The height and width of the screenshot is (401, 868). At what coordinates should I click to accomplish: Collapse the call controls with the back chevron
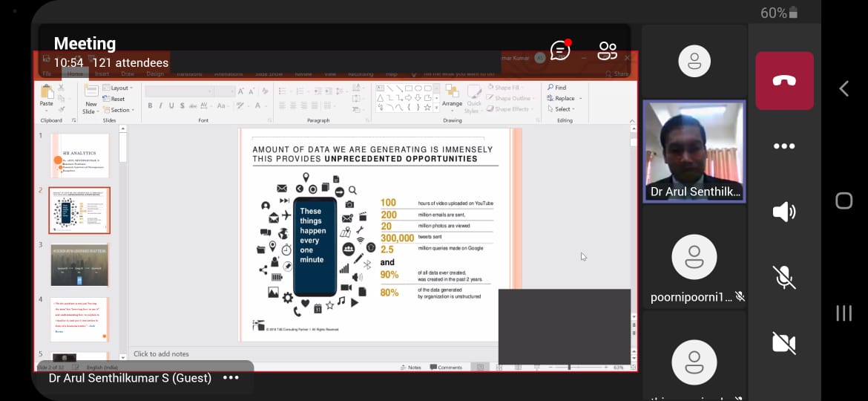point(844,89)
